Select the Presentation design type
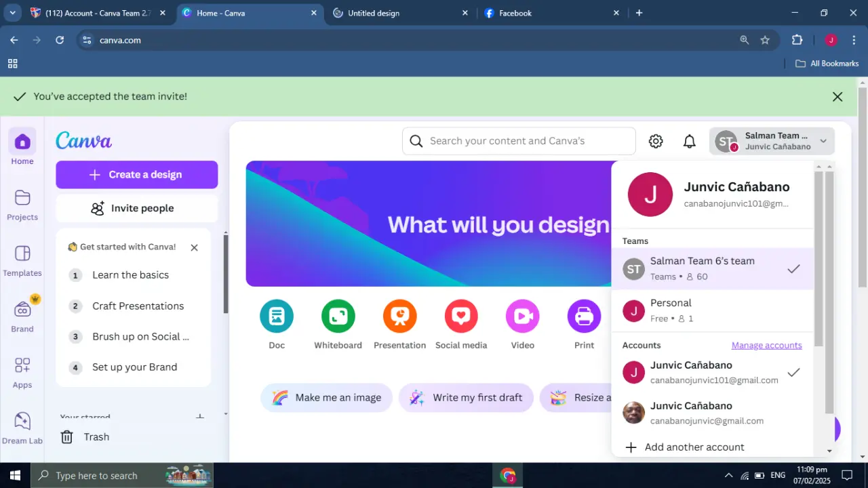The width and height of the screenshot is (868, 488). coord(400,325)
